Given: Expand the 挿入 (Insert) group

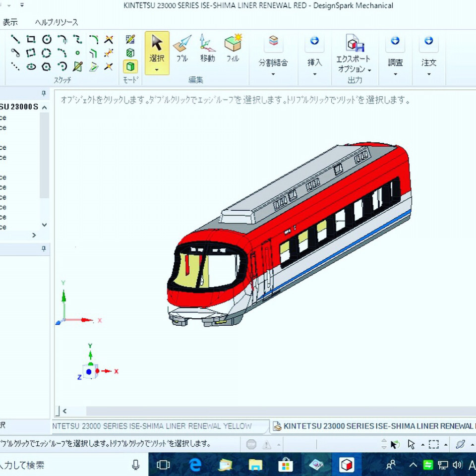Looking at the screenshot, I should click(x=314, y=74).
